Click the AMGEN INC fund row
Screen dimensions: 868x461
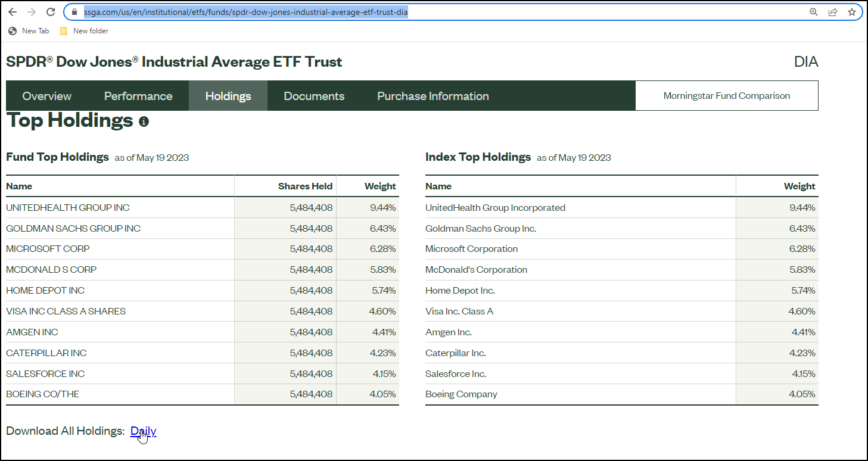pos(203,332)
